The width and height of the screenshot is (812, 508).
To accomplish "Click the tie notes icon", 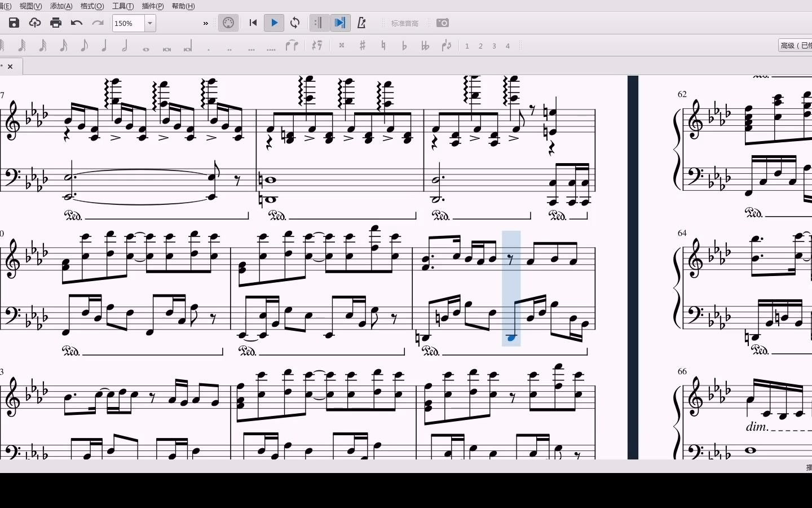I will (292, 46).
